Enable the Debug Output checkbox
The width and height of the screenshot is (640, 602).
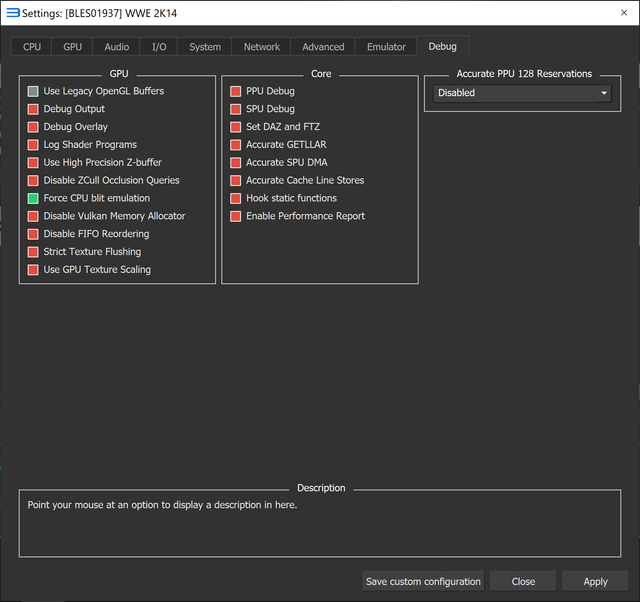click(33, 109)
